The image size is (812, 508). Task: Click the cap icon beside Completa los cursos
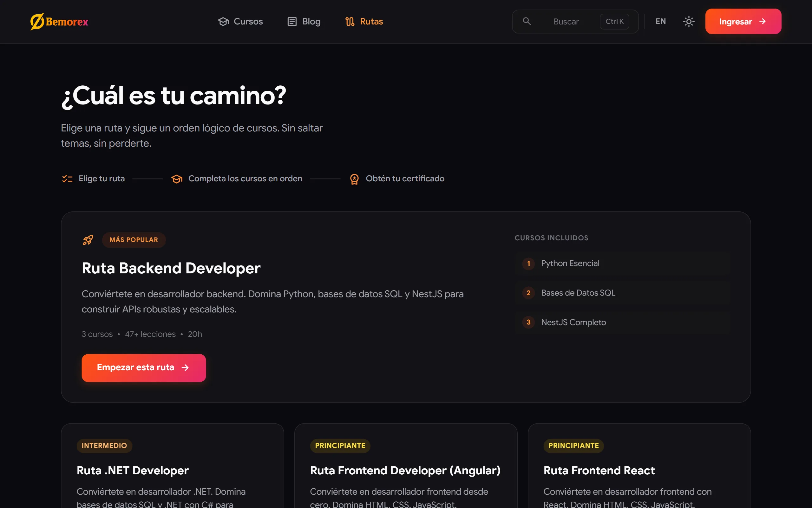coord(177,179)
